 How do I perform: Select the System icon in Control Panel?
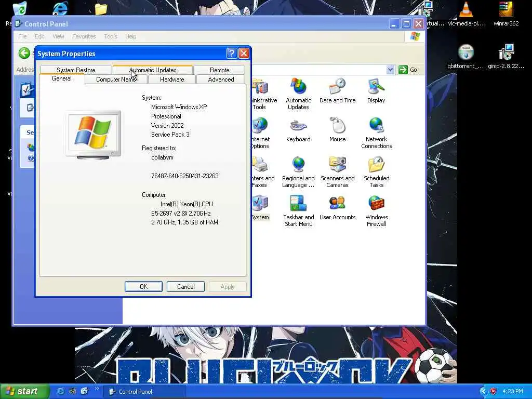click(x=260, y=208)
